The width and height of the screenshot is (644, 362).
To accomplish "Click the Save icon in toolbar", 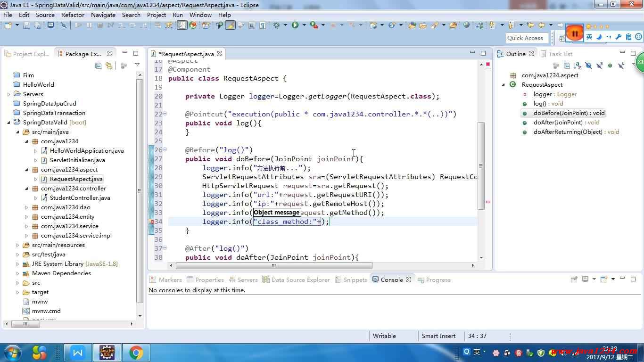I will (26, 25).
